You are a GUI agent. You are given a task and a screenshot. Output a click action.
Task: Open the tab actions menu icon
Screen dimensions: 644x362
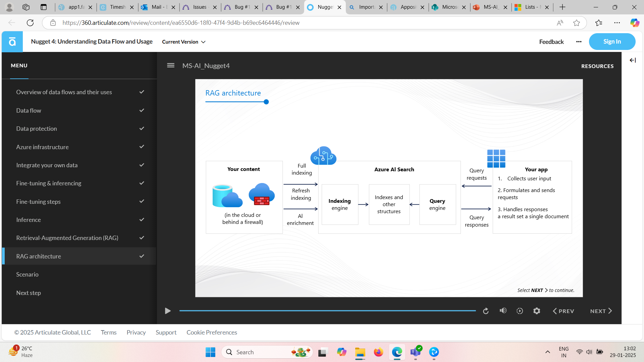(44, 7)
